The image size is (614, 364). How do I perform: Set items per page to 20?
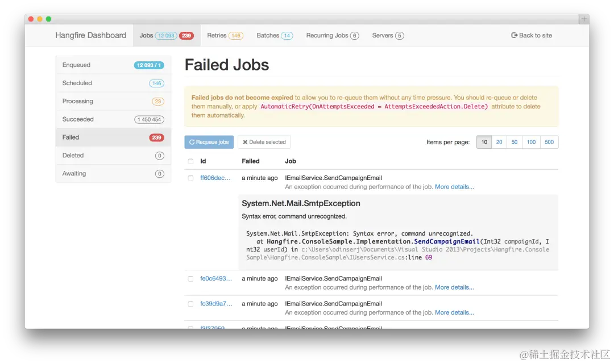pos(499,142)
